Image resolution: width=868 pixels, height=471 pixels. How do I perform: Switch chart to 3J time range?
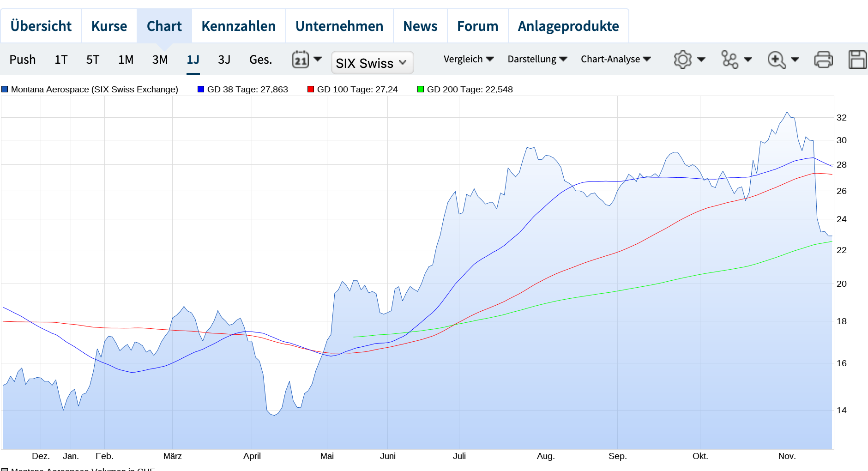(224, 60)
